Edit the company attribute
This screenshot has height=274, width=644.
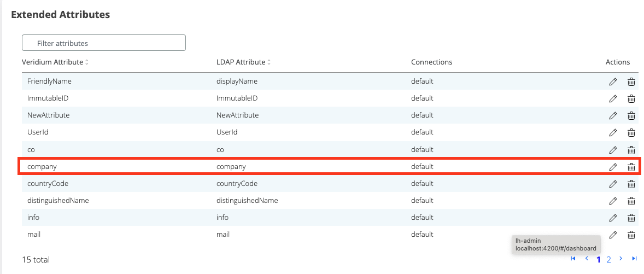613,167
